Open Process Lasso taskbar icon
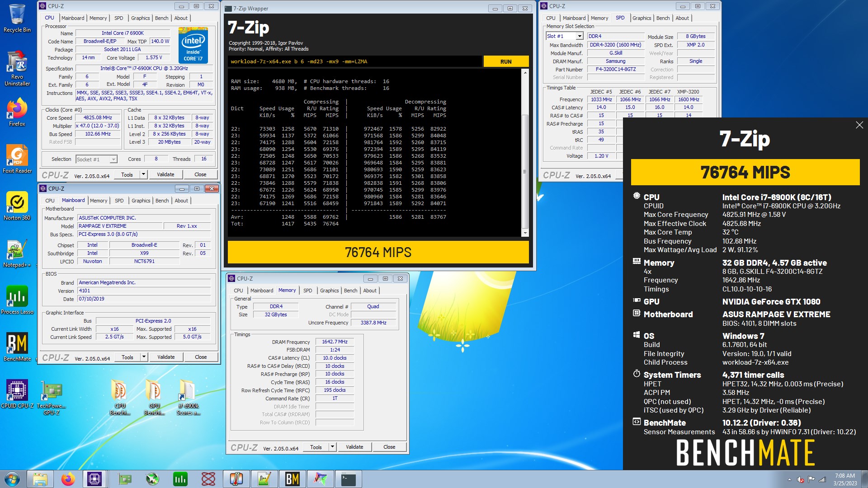Screen dimensions: 868x488 180,479
